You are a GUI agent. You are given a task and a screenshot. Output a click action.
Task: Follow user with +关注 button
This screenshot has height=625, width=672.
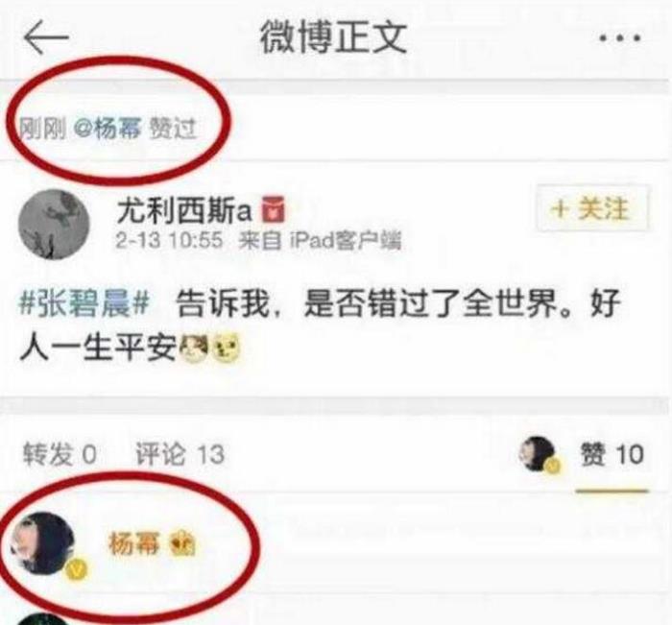click(x=592, y=208)
